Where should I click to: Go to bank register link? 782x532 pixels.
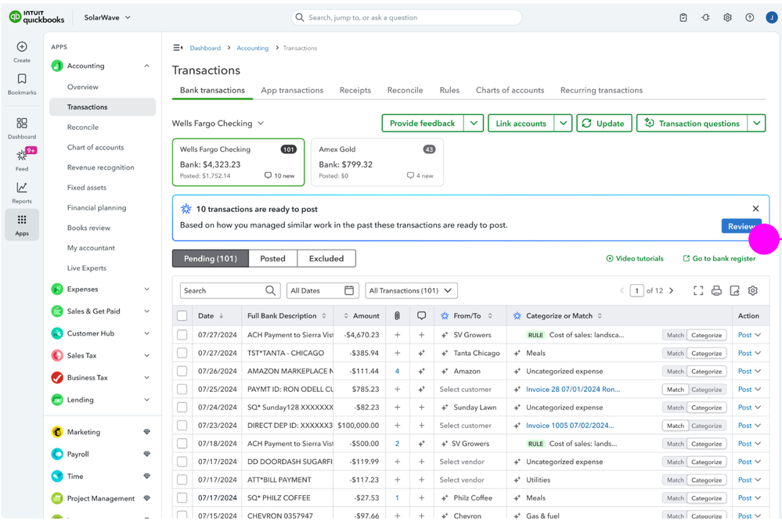coord(719,258)
